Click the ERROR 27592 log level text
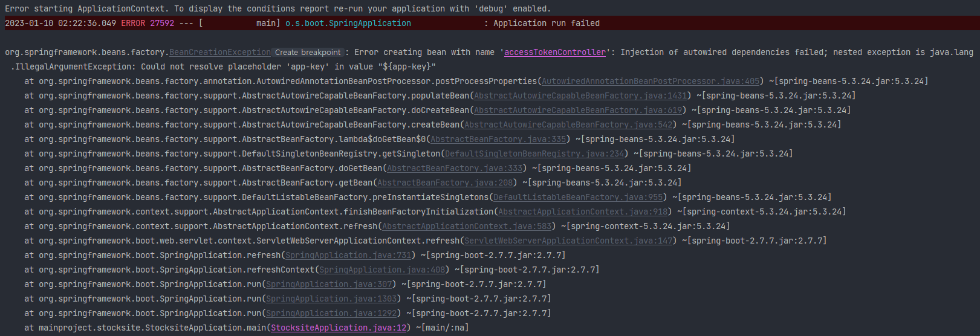The width and height of the screenshot is (980, 336). coord(148,24)
